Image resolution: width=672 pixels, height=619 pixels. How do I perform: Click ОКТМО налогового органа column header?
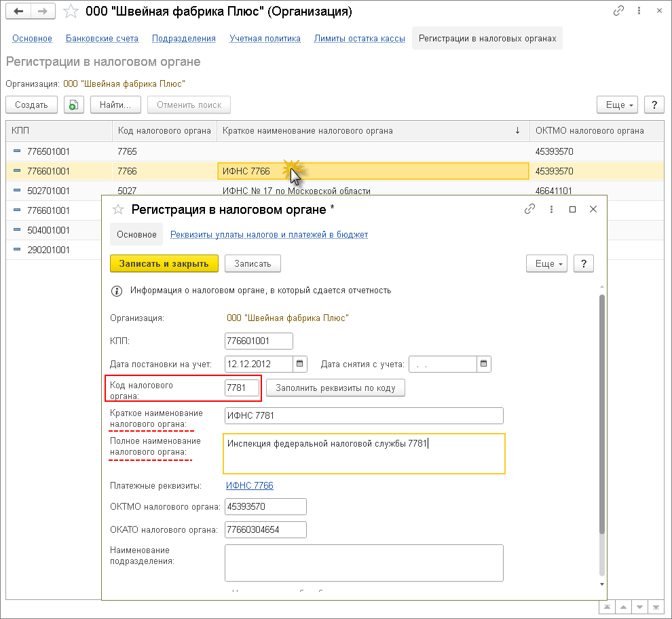point(597,131)
